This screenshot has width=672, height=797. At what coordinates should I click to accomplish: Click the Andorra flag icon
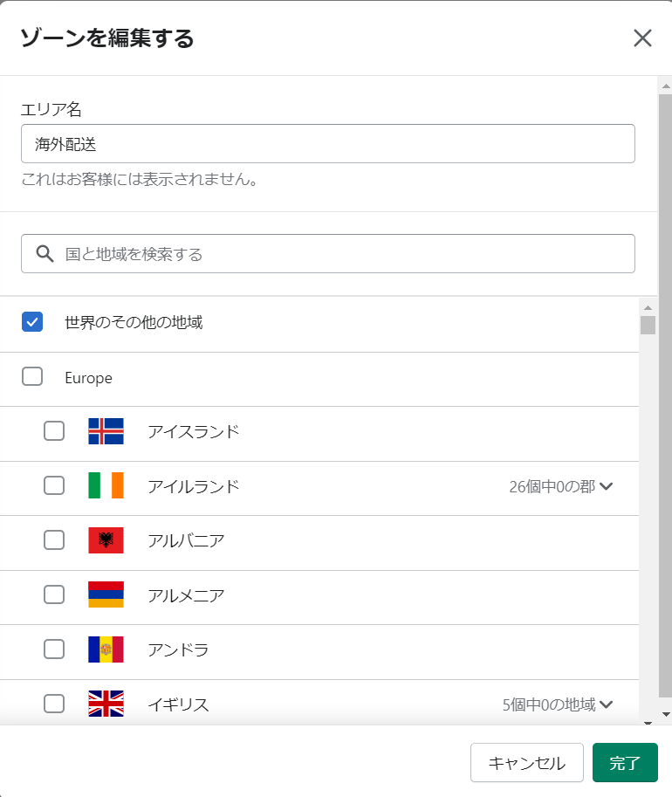[106, 649]
